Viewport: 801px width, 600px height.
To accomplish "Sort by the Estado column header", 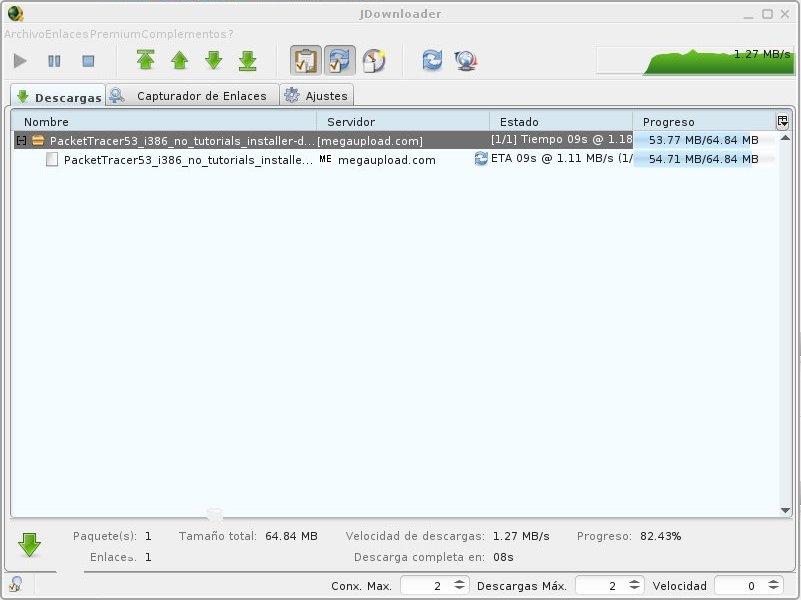I will (561, 122).
